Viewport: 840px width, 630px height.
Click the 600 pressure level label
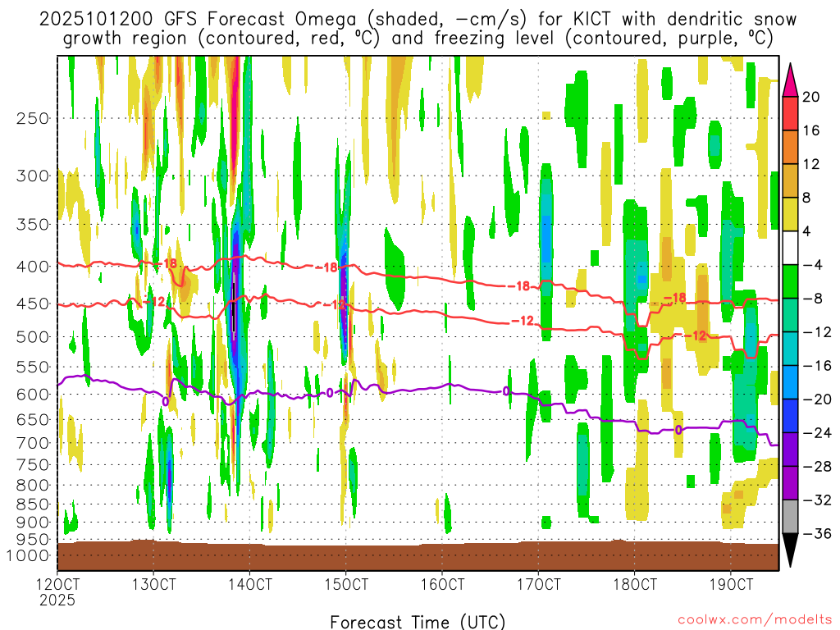(x=33, y=395)
